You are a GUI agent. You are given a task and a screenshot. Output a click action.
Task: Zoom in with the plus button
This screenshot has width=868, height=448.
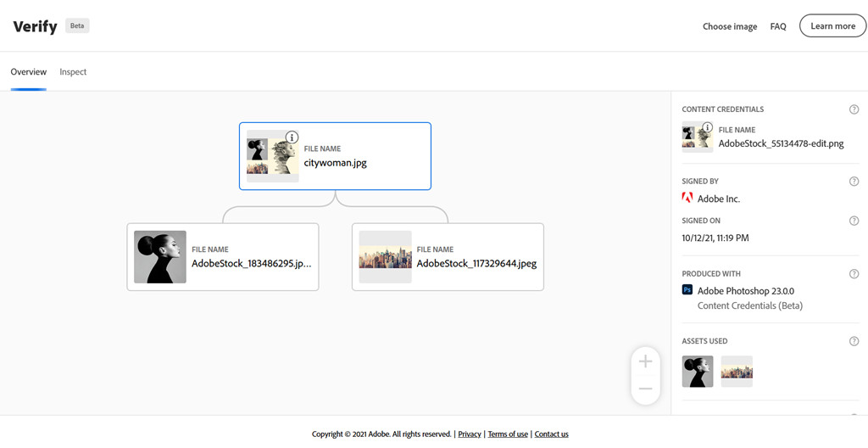[x=645, y=361]
